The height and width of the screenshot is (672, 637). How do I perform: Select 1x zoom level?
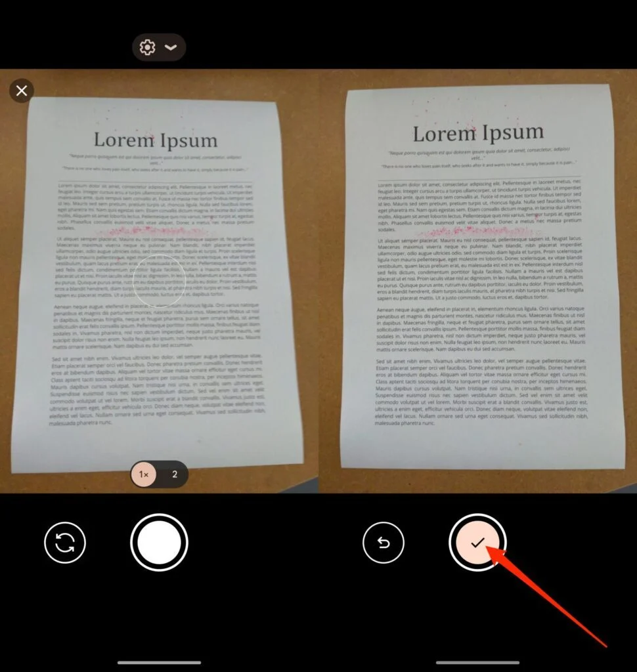click(144, 474)
